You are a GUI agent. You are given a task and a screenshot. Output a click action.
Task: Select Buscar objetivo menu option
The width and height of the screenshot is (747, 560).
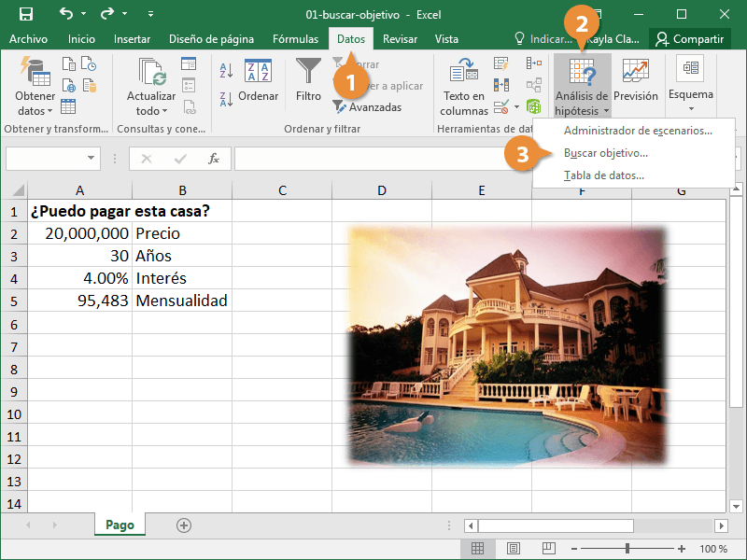[605, 152]
